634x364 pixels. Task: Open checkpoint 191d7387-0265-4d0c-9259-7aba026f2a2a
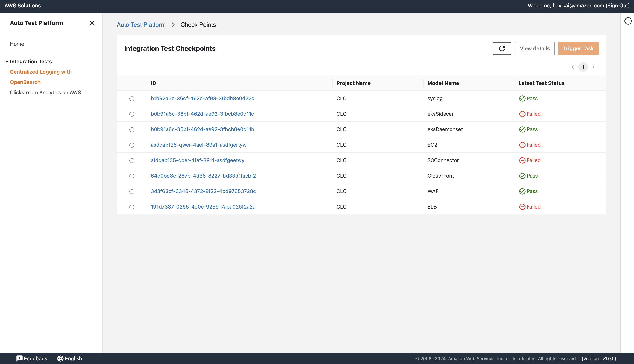tap(203, 207)
